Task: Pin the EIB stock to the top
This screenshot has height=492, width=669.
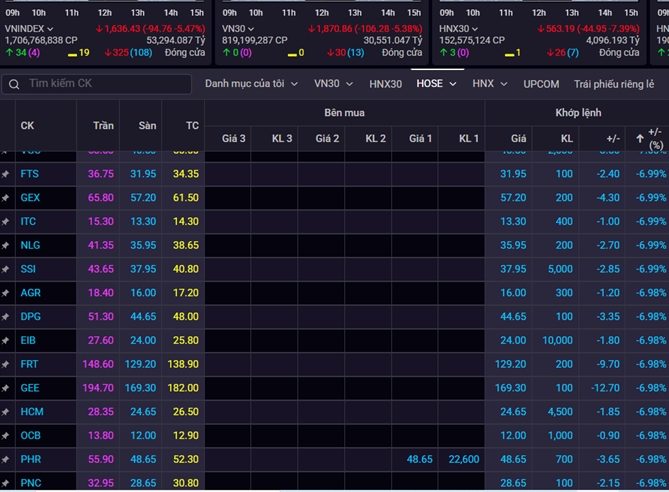Action: tap(6, 340)
